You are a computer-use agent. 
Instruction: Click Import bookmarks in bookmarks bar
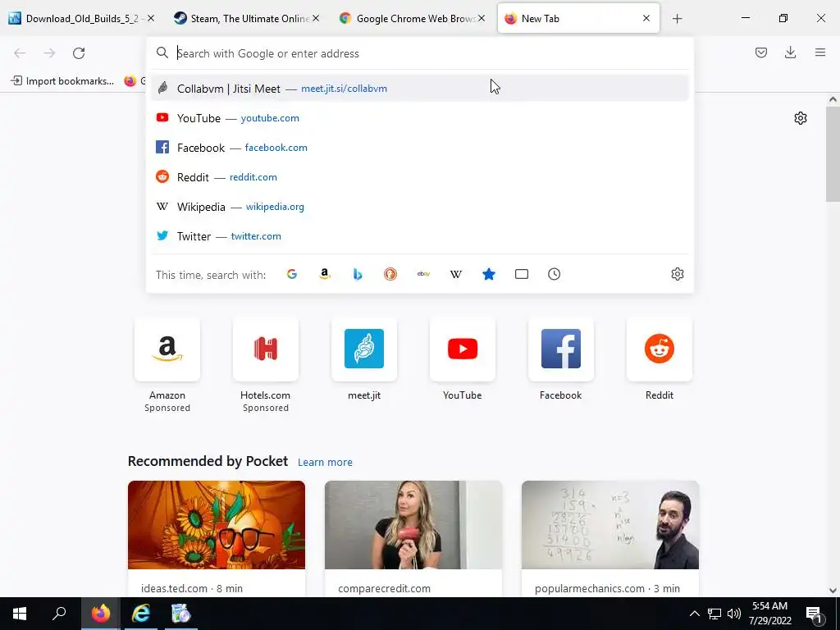pyautogui.click(x=62, y=81)
